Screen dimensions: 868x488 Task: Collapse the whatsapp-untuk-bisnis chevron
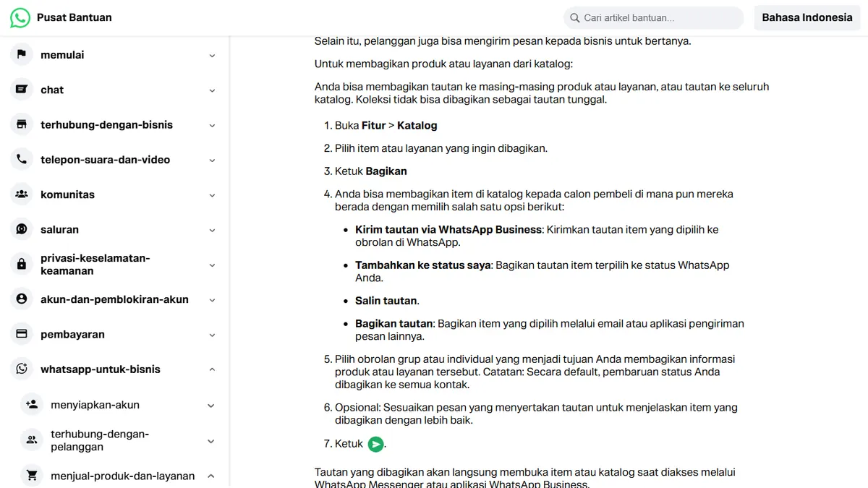(212, 369)
